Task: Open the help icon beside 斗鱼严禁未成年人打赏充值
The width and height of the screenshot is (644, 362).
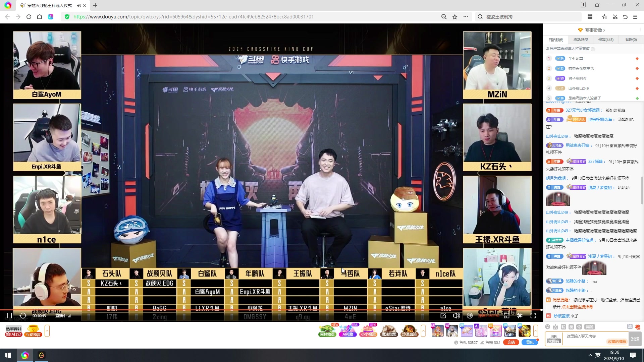Action: pyautogui.click(x=593, y=49)
